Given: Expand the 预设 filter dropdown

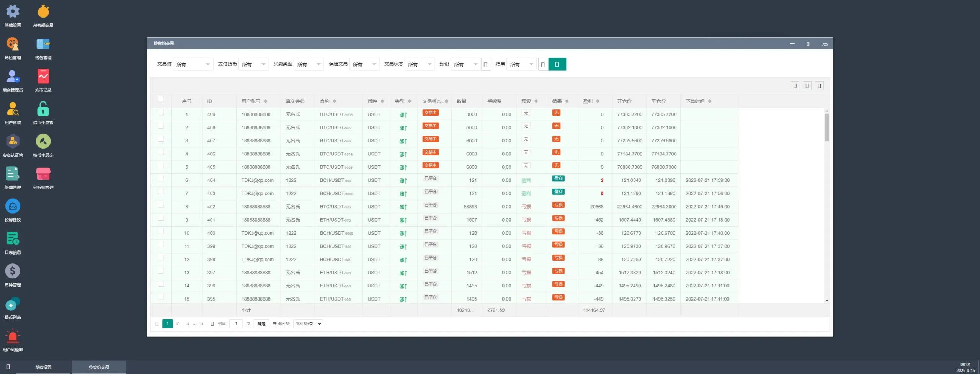Looking at the screenshot, I should point(465,64).
